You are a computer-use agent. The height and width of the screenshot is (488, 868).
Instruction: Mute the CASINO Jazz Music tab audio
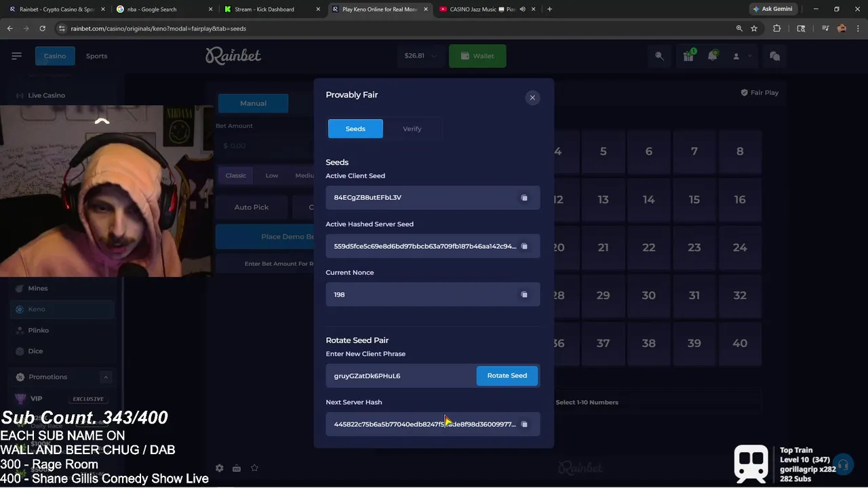click(x=522, y=9)
